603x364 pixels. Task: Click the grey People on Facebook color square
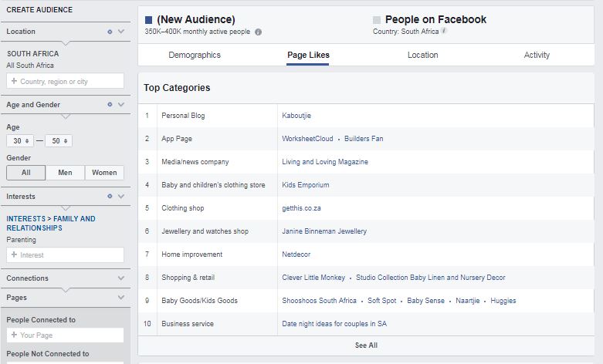[x=377, y=20]
